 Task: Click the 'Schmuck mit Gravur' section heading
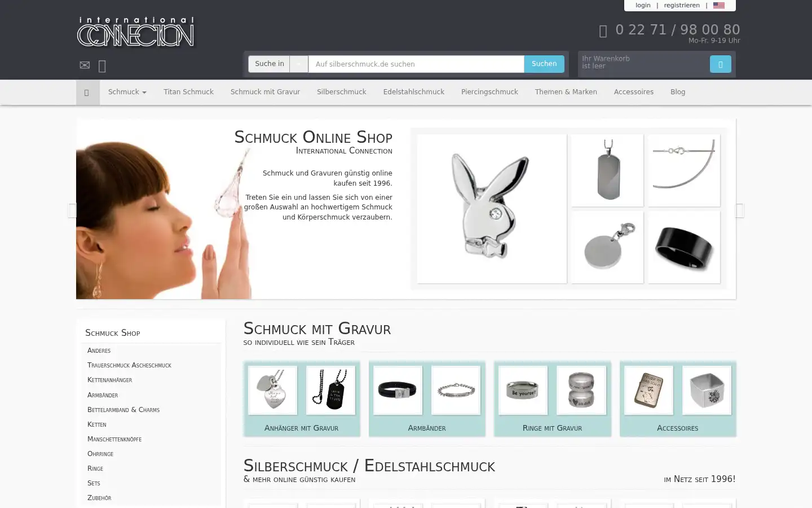click(x=317, y=329)
